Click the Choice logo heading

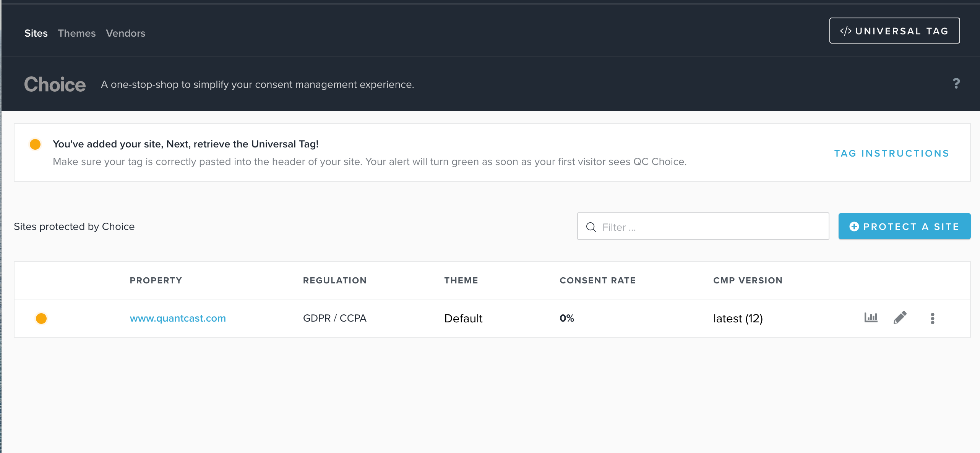click(55, 84)
